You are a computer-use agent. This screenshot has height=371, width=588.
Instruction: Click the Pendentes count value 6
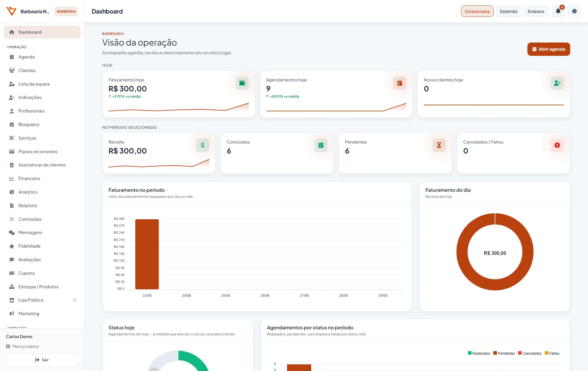pyautogui.click(x=347, y=151)
